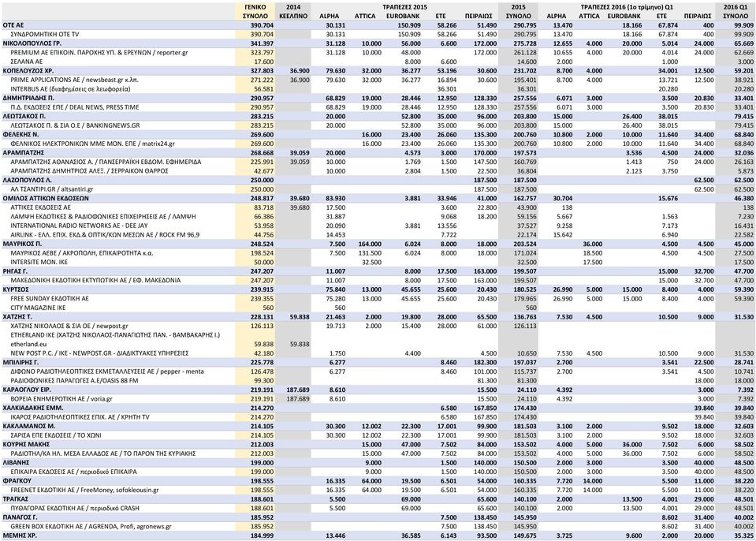The width and height of the screenshot is (756, 541).
Task: Click the ΤΡΑΠΕΖΕΣ 2016 (1ο τρίμηνο) Q1 header
Action: (x=628, y=7)
